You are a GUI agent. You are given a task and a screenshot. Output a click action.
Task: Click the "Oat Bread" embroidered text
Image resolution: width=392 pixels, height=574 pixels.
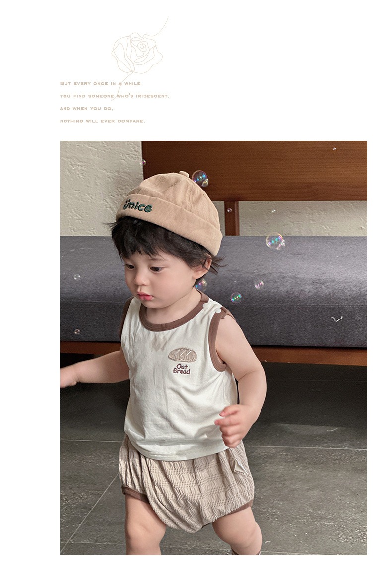point(182,369)
